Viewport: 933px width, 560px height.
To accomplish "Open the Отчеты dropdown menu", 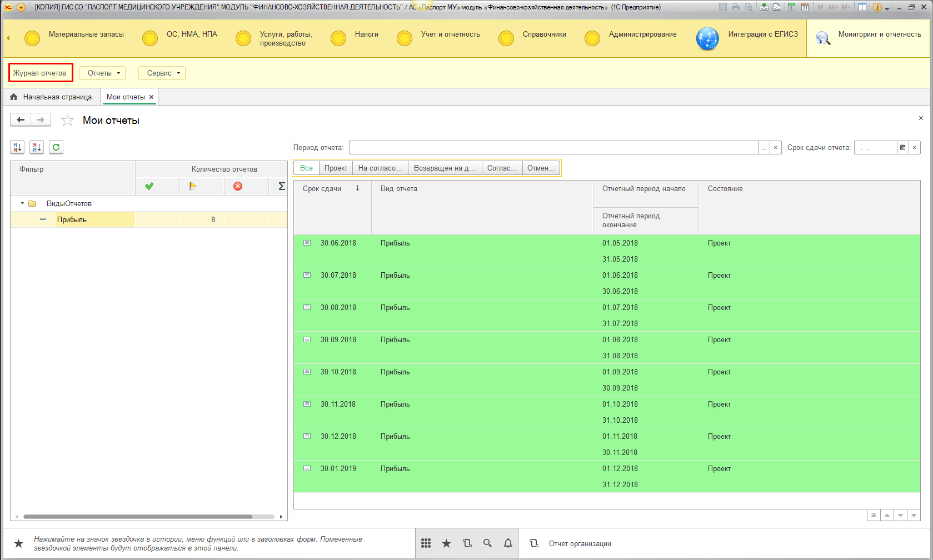I will pos(102,73).
